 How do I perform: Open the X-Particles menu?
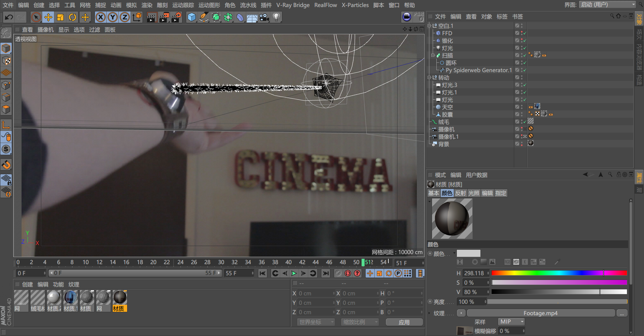[x=355, y=5]
